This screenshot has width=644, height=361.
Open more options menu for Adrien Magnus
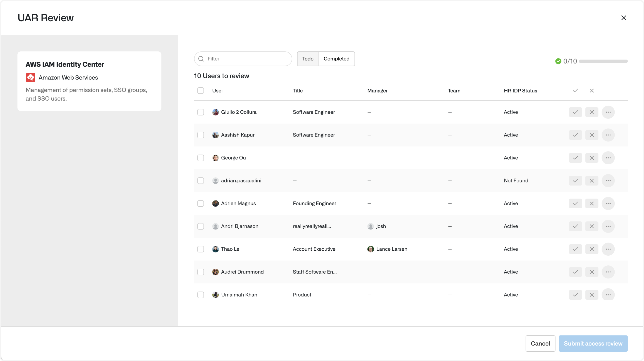click(x=608, y=204)
